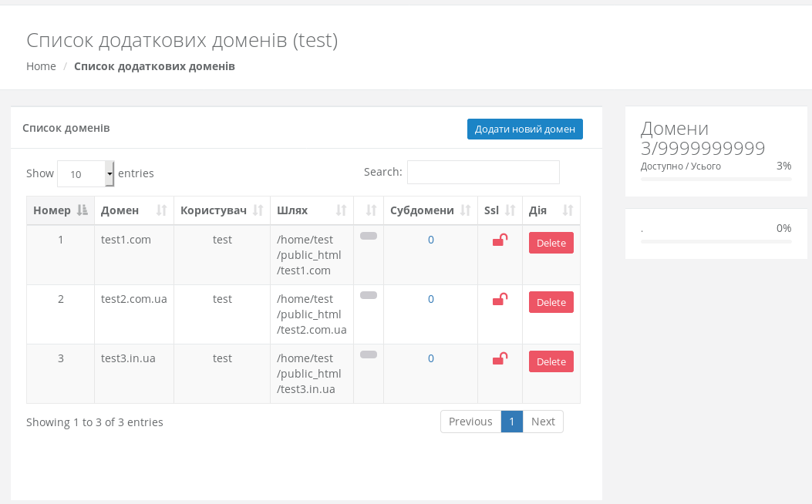
Task: Click the SSL unlocked padlock for test1.com
Action: tap(500, 240)
